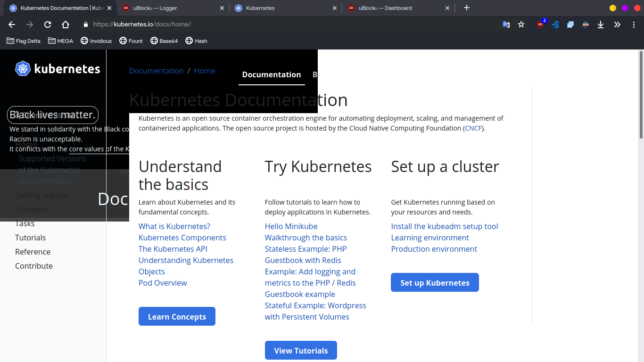The image size is (644, 362).
Task: Open the masked face extension icon
Action: tap(586, 25)
